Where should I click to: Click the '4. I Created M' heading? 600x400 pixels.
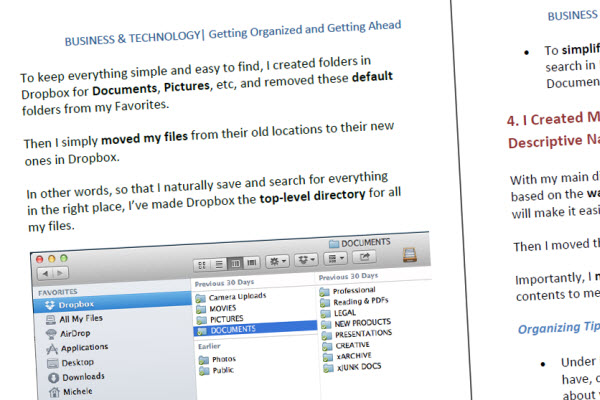pyautogui.click(x=553, y=119)
